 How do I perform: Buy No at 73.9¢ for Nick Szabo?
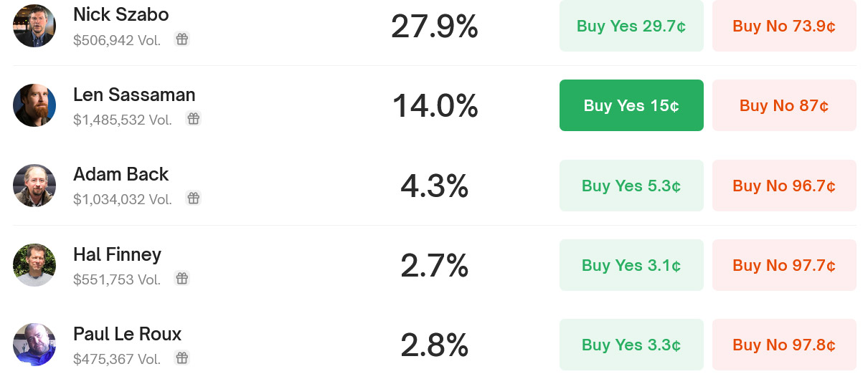pyautogui.click(x=784, y=26)
